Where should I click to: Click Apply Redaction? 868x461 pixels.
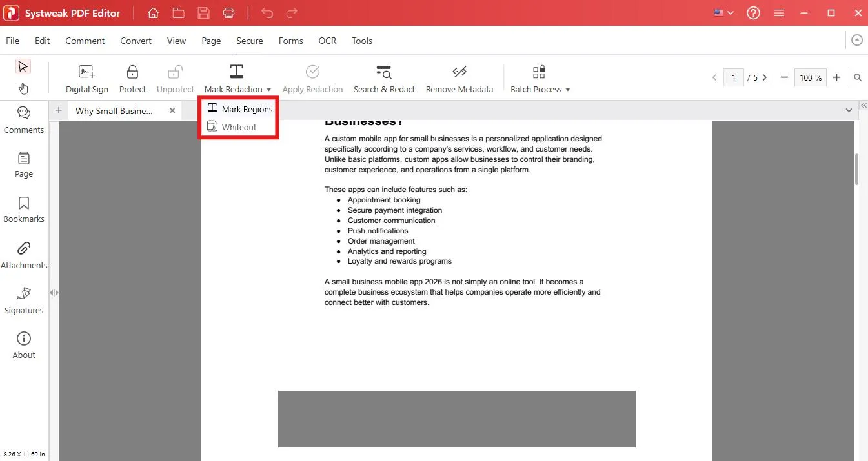[312, 79]
